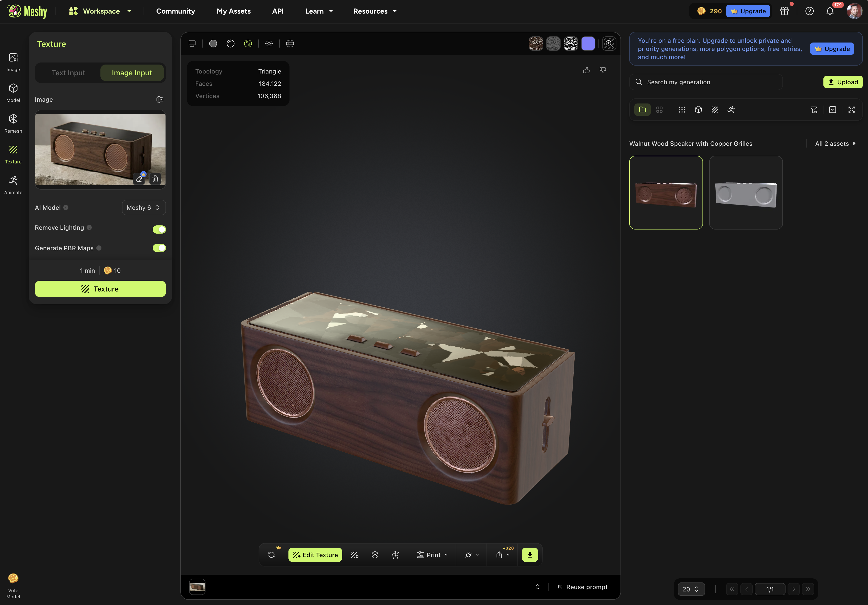Open the Remesh tool in left sidebar
The width and height of the screenshot is (868, 605).
pos(13,123)
